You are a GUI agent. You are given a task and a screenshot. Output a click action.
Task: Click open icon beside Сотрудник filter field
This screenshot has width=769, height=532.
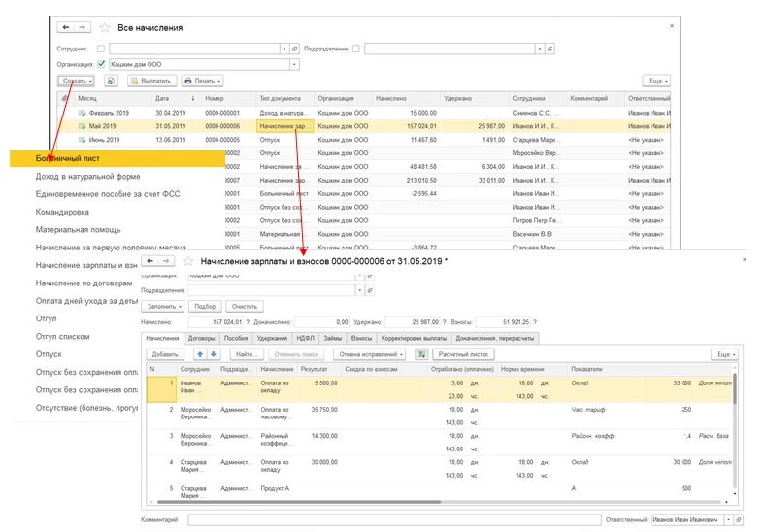point(295,48)
